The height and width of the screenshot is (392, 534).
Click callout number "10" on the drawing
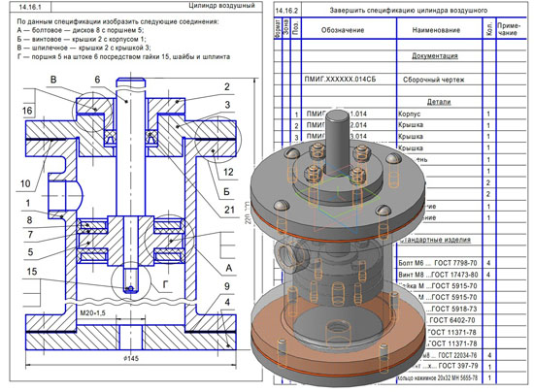click(25, 183)
